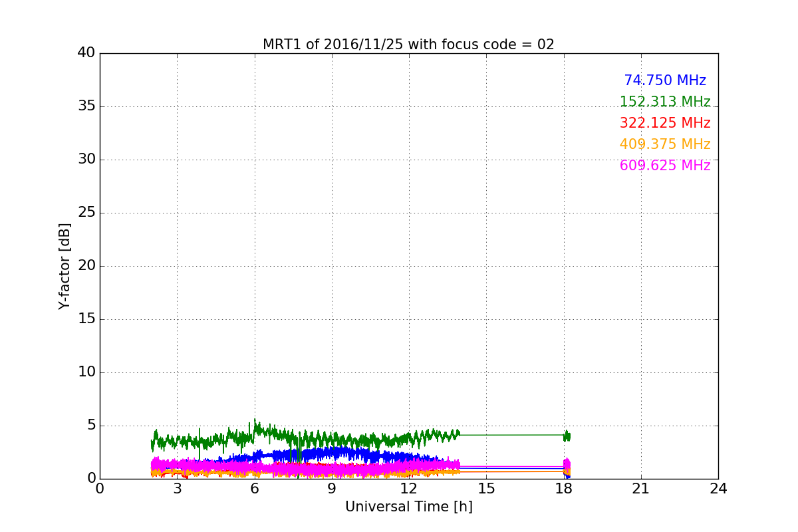The width and height of the screenshot is (798, 532).
Task: Select the magenta '609.625 MHz' legend label
Action: pos(665,166)
